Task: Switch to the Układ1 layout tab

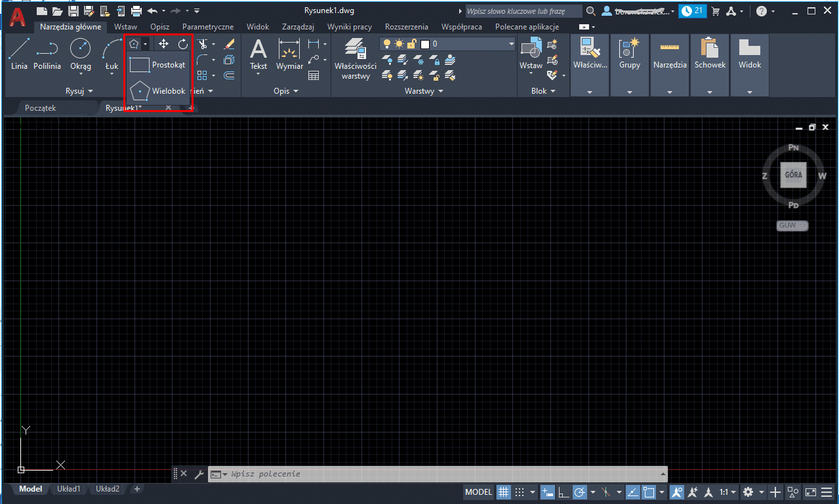Action: [68, 489]
